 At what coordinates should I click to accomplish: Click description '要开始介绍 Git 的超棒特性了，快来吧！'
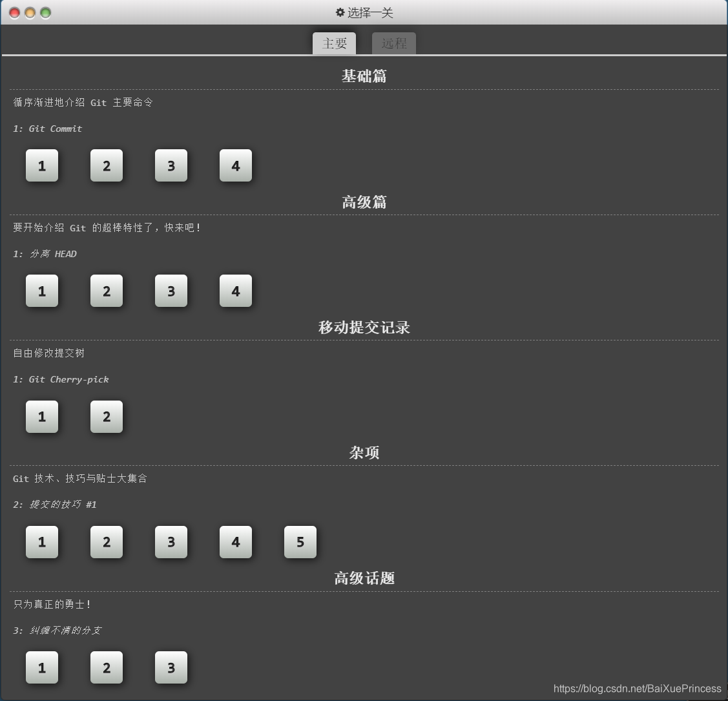coord(107,227)
